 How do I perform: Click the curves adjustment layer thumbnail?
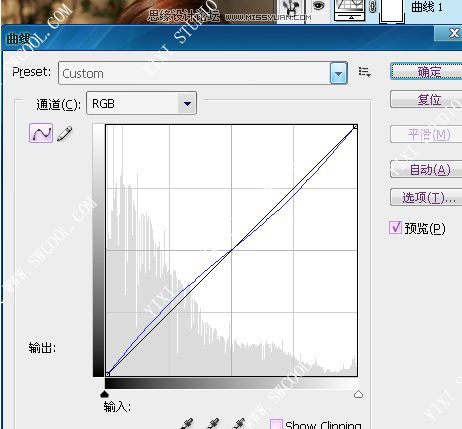349,10
